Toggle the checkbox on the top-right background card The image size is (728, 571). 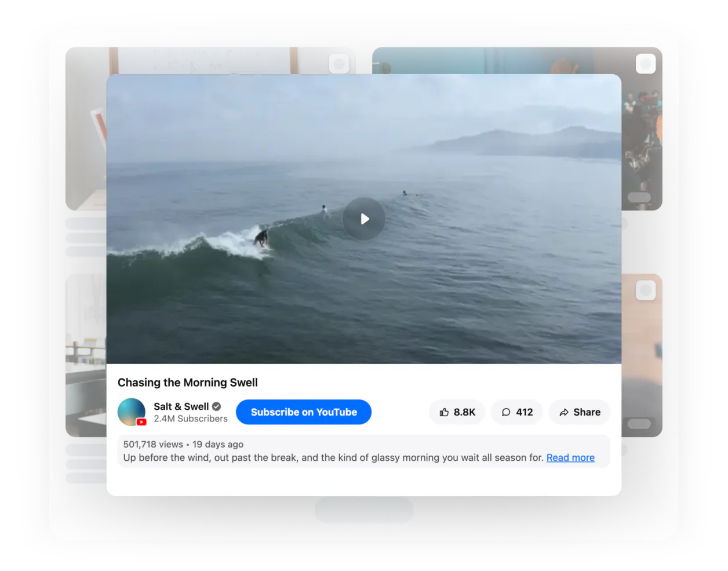tap(646, 63)
